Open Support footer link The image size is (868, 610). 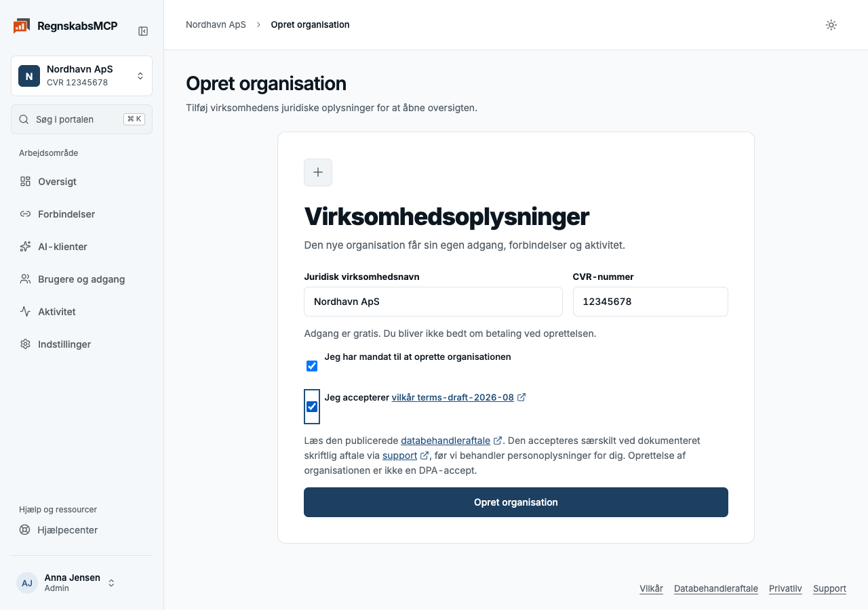(x=829, y=589)
